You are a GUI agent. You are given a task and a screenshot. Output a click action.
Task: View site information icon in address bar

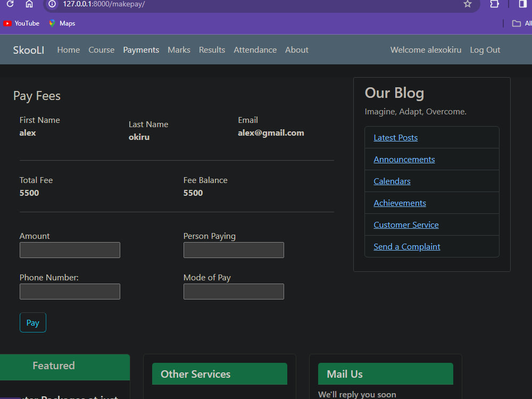52,4
